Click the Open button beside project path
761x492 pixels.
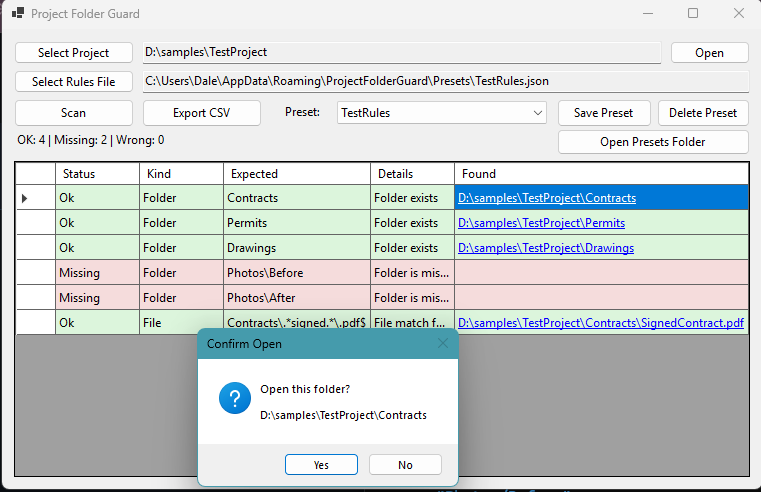click(x=709, y=53)
